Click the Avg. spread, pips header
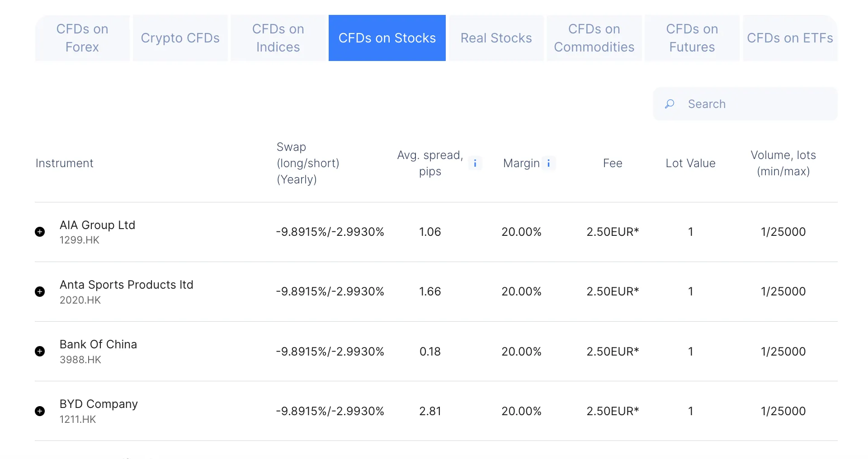The width and height of the screenshot is (868, 459). point(430,163)
